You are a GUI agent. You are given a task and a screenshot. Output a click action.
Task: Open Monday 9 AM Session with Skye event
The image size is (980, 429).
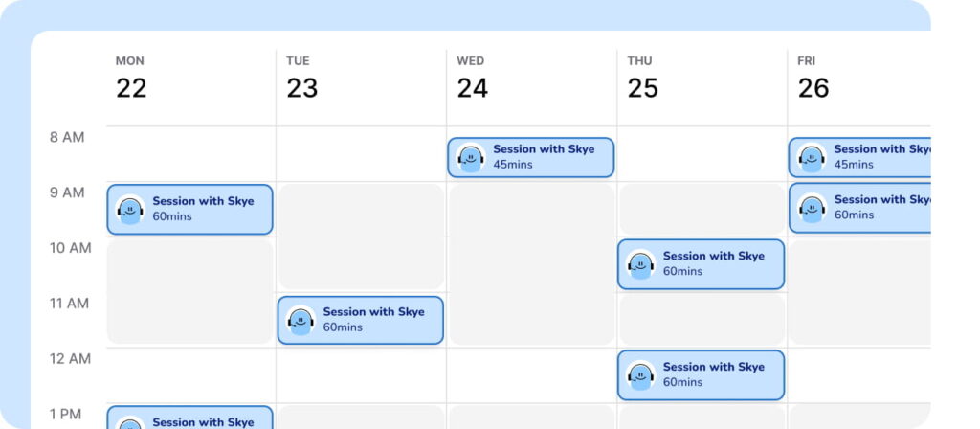click(190, 210)
